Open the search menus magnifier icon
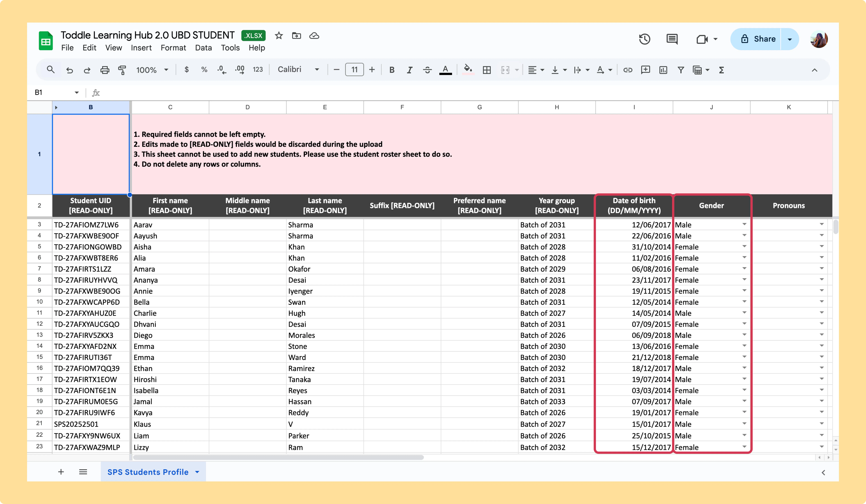 (50, 70)
